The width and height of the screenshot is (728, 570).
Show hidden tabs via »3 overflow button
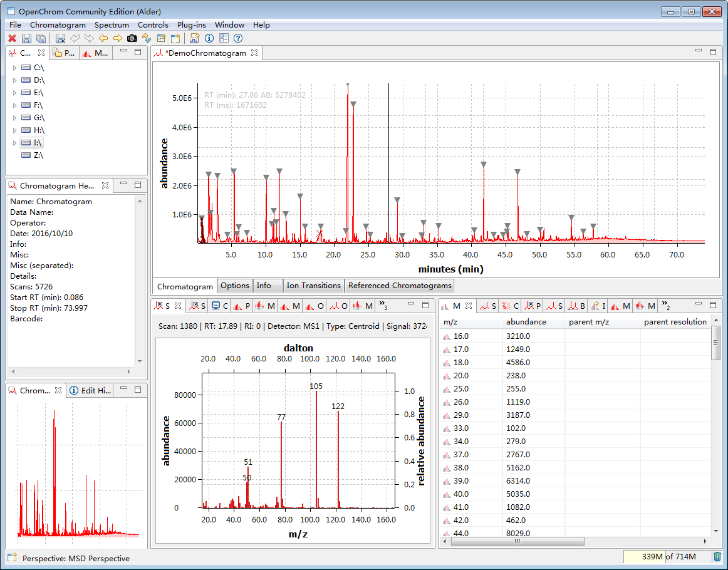(383, 306)
